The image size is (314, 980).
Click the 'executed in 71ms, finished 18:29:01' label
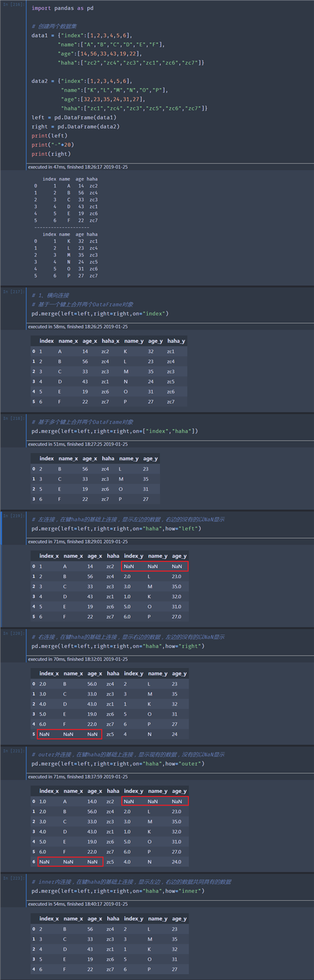coord(78,541)
